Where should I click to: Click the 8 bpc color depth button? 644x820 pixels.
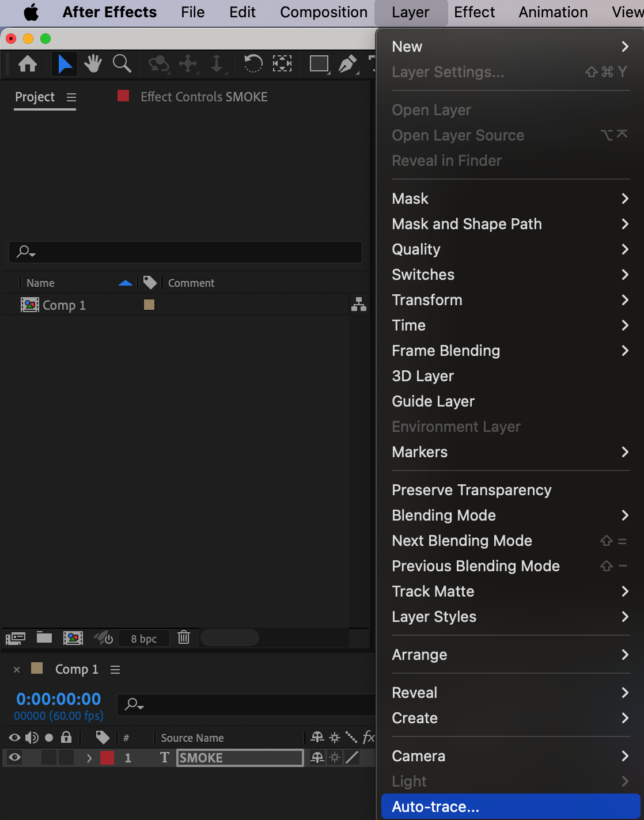tap(144, 638)
